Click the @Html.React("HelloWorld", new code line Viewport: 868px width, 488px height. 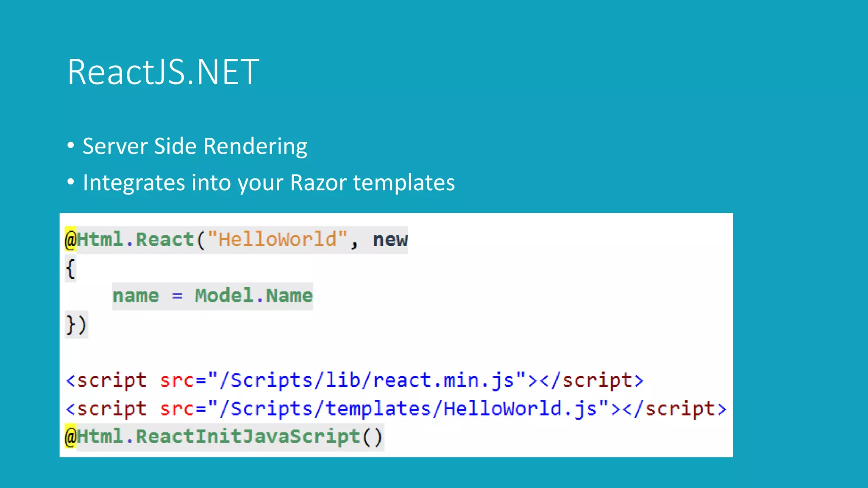236,240
